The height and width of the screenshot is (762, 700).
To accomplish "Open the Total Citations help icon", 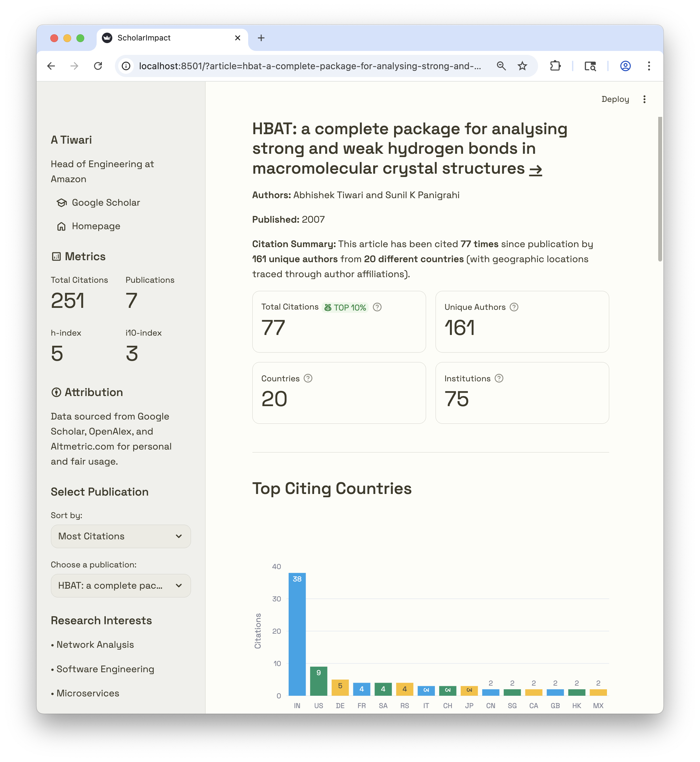I will pyautogui.click(x=377, y=308).
